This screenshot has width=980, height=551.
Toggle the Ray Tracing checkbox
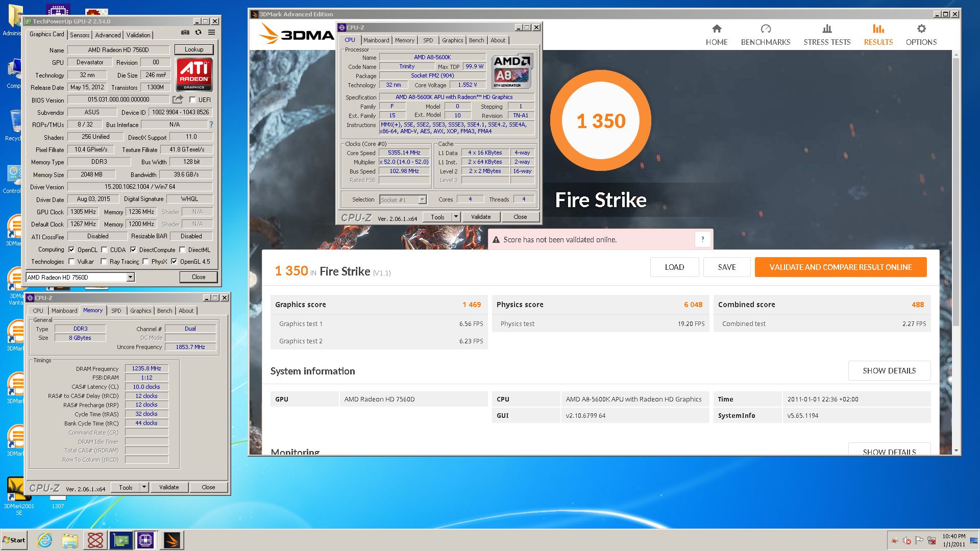click(104, 262)
